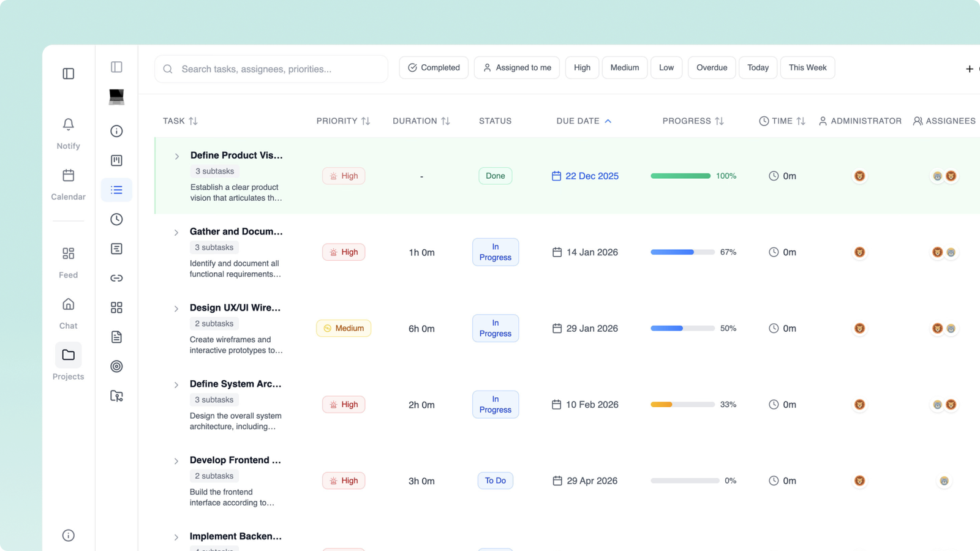Toggle the This Week filter chip
This screenshot has width=980, height=551.
pos(807,67)
